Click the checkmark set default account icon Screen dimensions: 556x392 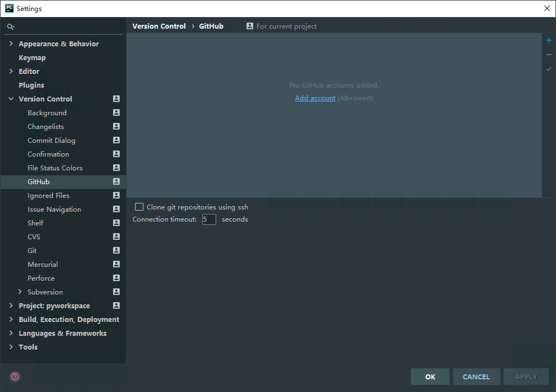549,69
